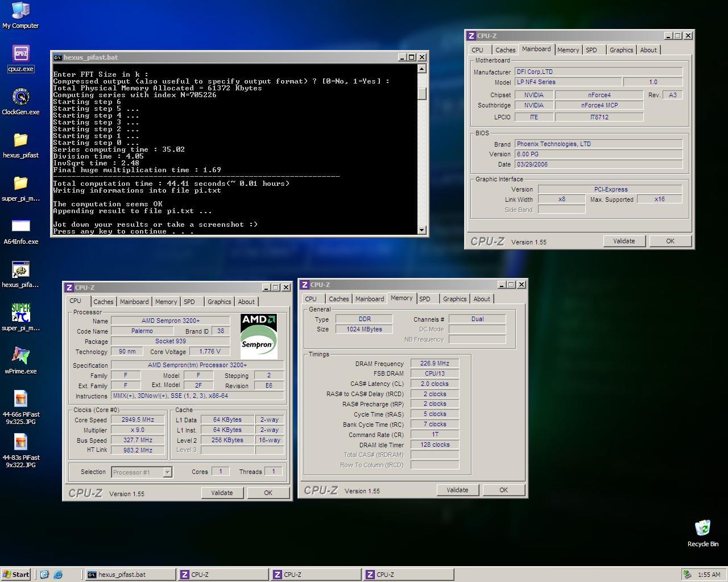Click the Chipset model field nForce4

(599, 95)
